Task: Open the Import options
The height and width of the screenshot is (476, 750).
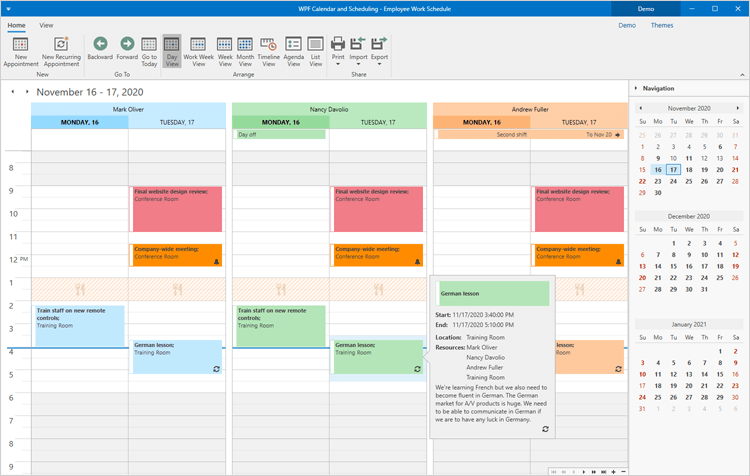Action: point(358,52)
